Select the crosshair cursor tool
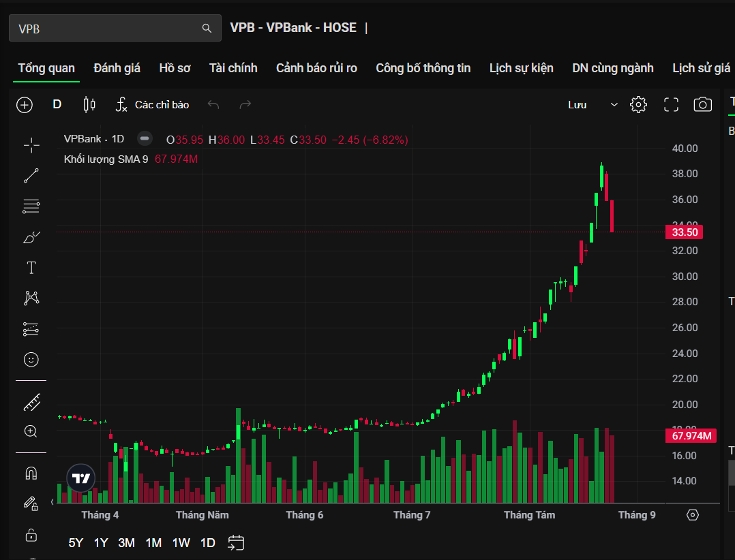Viewport: 735px width, 560px height. click(31, 146)
